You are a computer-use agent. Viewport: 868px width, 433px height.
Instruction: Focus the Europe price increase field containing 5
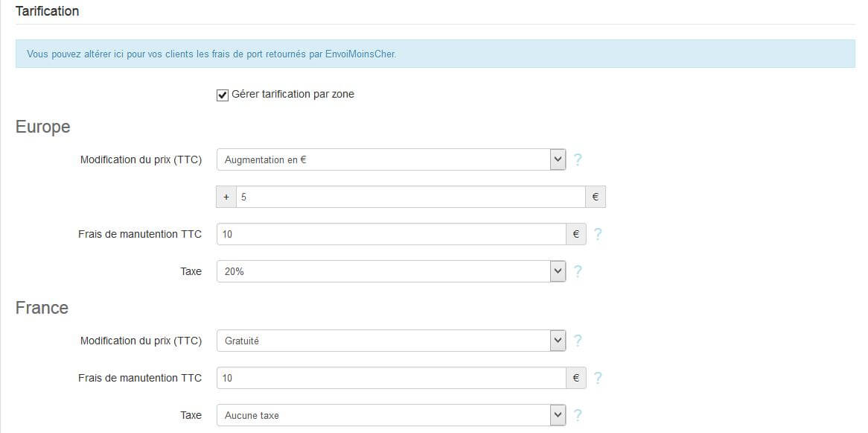pos(411,197)
